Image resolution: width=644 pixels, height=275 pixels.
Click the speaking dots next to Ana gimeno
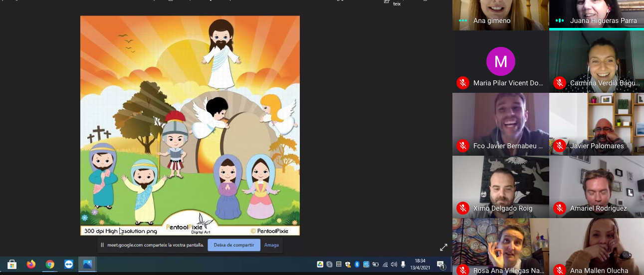pyautogui.click(x=463, y=20)
